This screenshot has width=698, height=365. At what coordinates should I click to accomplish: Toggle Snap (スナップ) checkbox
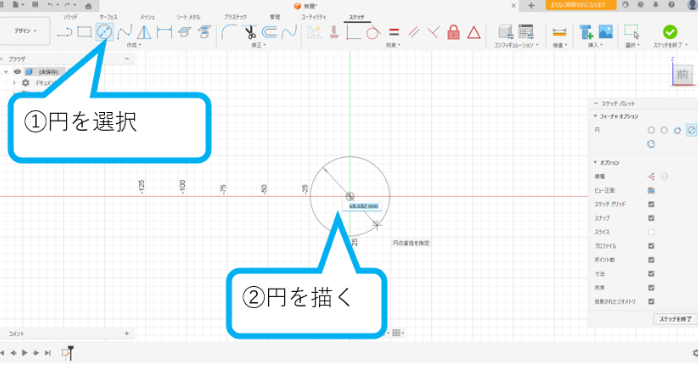point(651,218)
